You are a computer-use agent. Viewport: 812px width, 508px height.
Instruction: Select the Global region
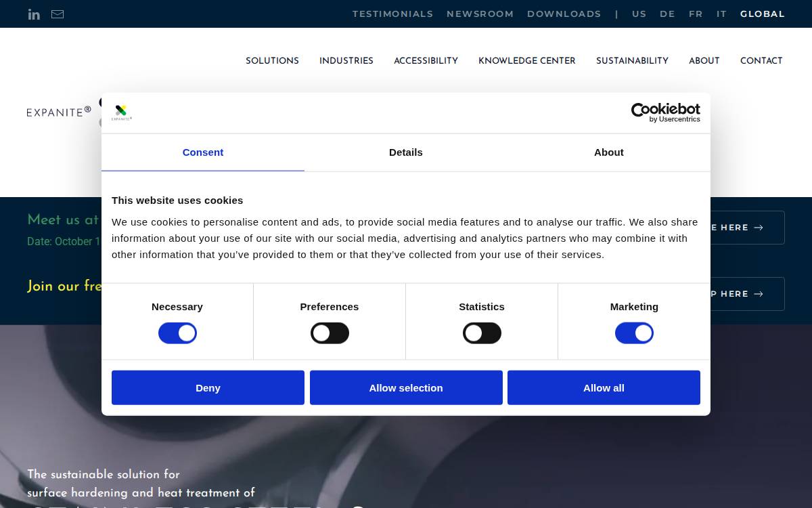pyautogui.click(x=763, y=14)
